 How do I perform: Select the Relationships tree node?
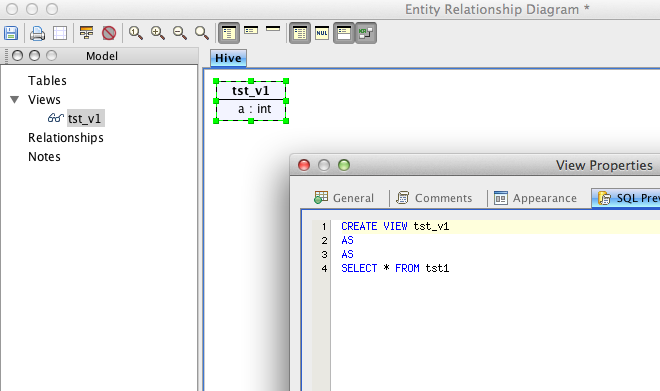tap(66, 138)
